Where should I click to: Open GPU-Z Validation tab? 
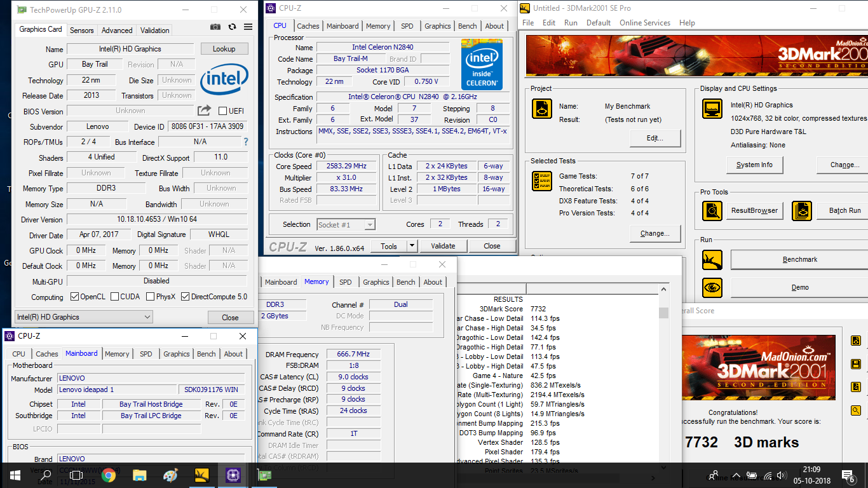click(154, 30)
